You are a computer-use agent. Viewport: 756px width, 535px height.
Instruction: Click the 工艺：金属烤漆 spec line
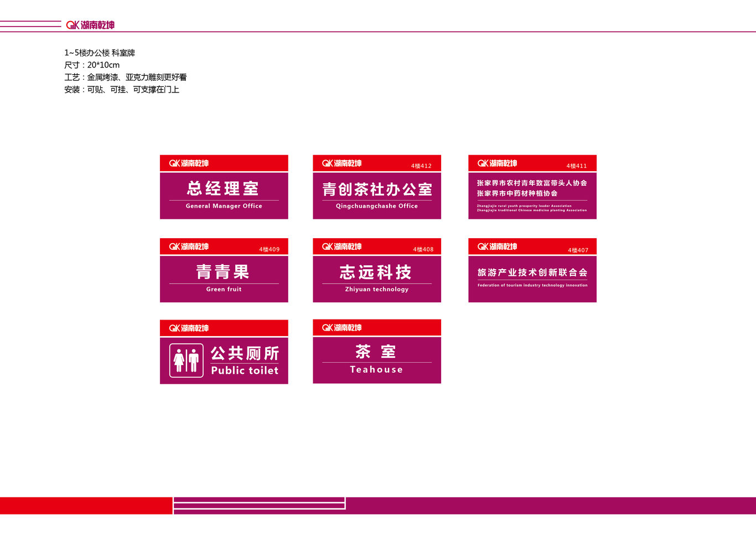[x=126, y=77]
